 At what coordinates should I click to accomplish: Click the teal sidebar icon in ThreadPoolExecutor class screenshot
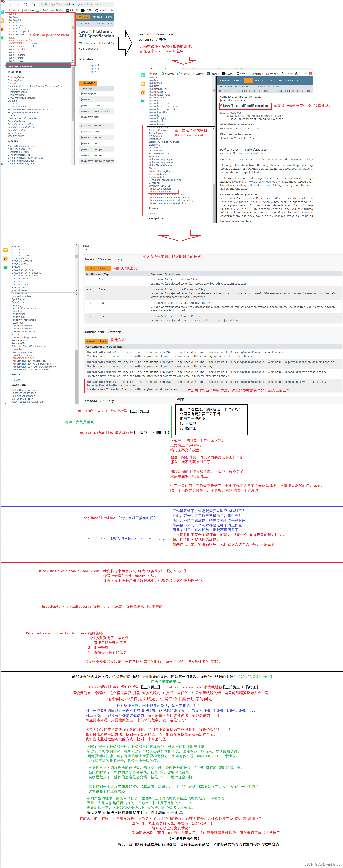click(x=143, y=75)
